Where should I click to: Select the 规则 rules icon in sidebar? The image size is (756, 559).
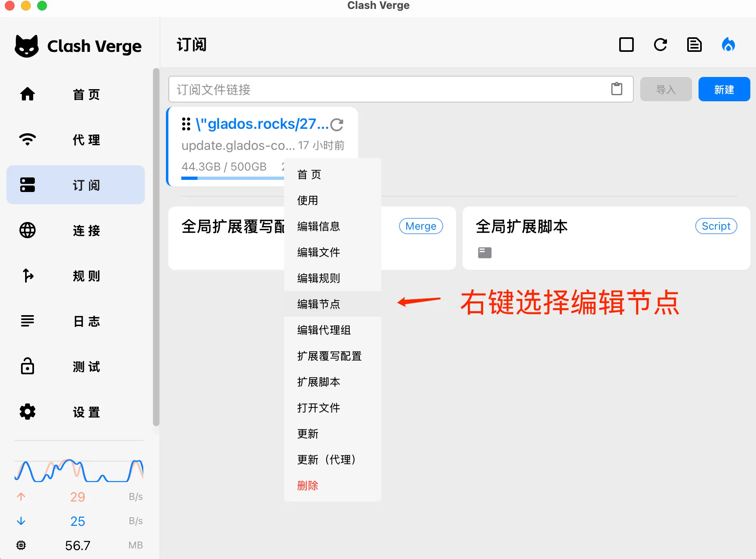[27, 276]
